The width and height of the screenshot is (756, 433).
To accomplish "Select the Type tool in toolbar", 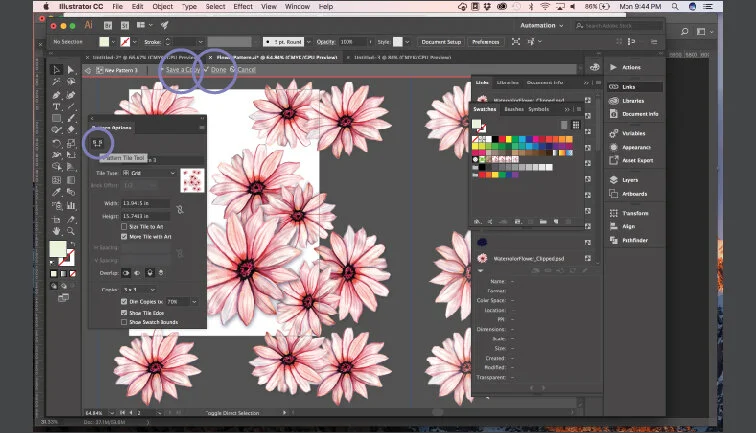I will pyautogui.click(x=56, y=107).
